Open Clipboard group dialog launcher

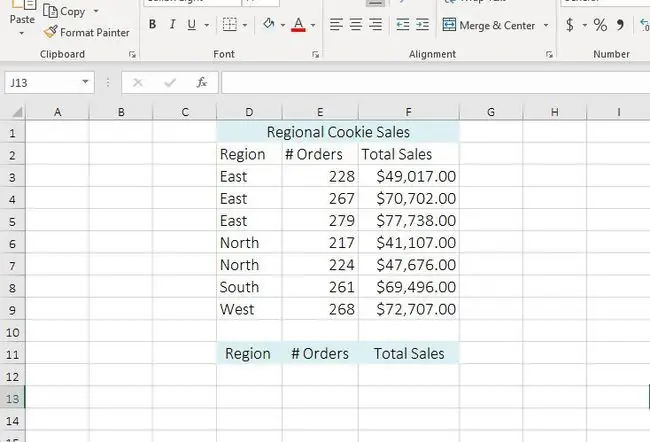coord(132,54)
